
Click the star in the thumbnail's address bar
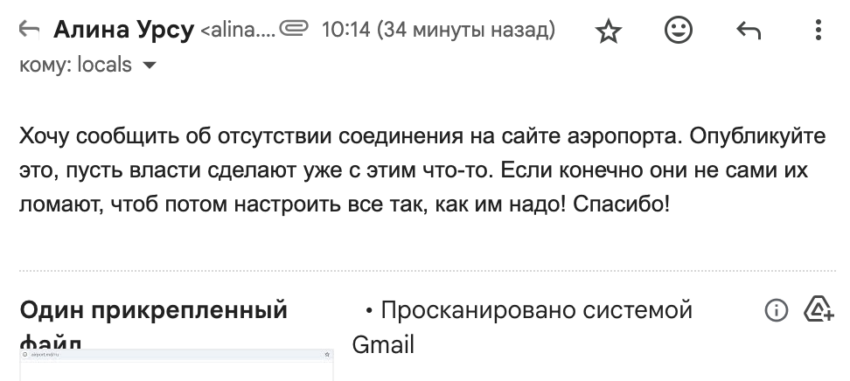(327, 354)
